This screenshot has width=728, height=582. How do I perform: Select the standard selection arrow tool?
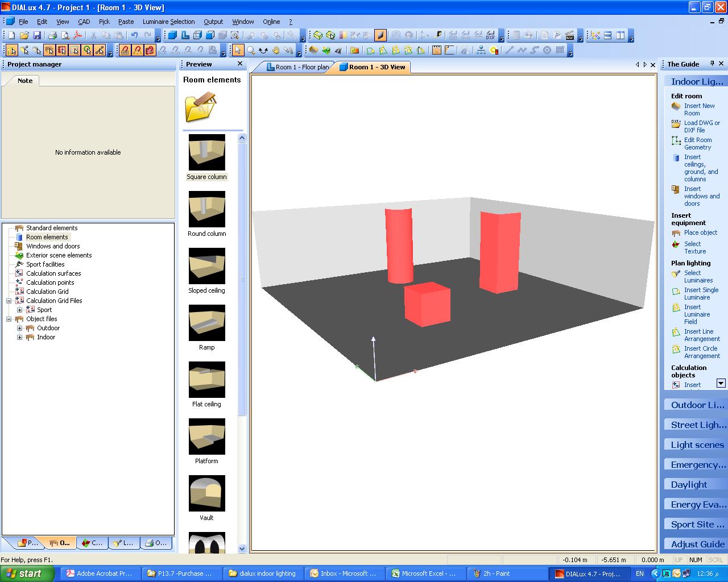tap(238, 50)
